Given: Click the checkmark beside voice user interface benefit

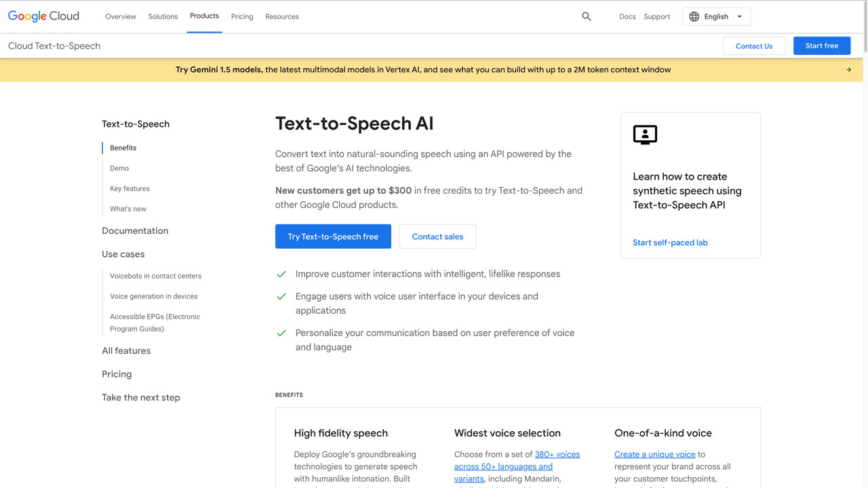Looking at the screenshot, I should tap(281, 296).
